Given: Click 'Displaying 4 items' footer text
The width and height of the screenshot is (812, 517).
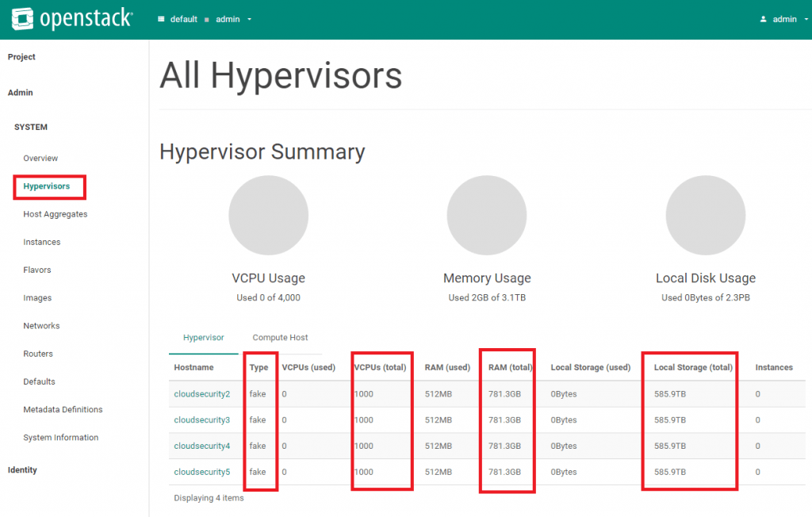Looking at the screenshot, I should [x=209, y=498].
